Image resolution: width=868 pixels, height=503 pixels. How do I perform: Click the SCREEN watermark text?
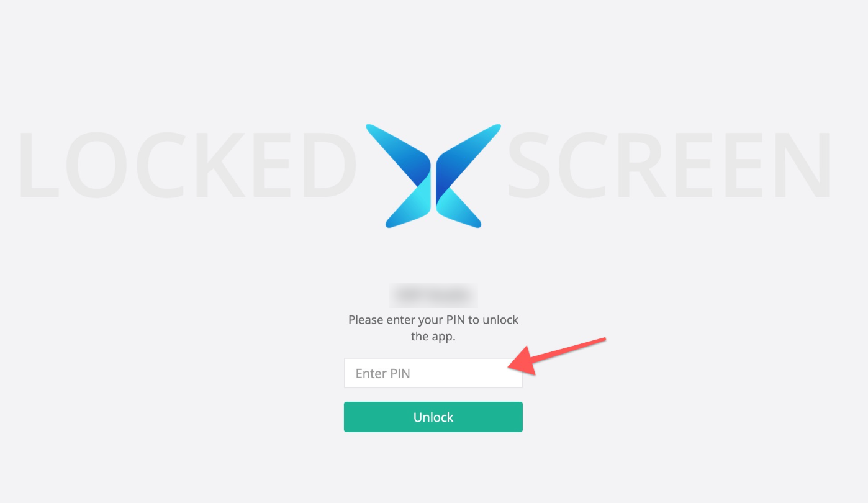click(669, 165)
